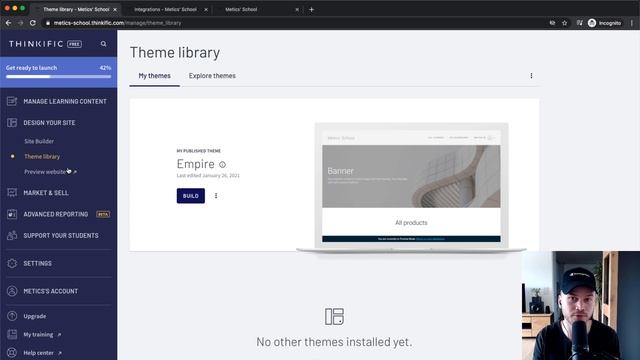Click the My training icon
Image resolution: width=640 pixels, height=360 pixels.
coord(12,334)
